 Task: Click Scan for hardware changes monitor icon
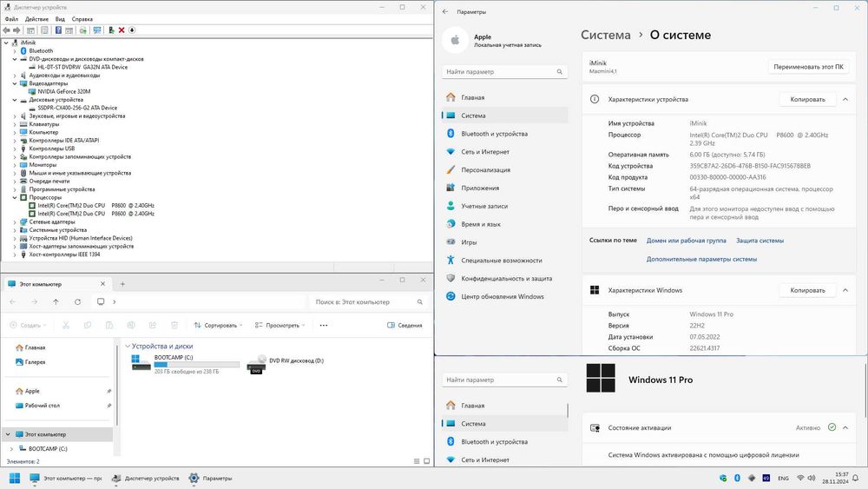point(97,30)
